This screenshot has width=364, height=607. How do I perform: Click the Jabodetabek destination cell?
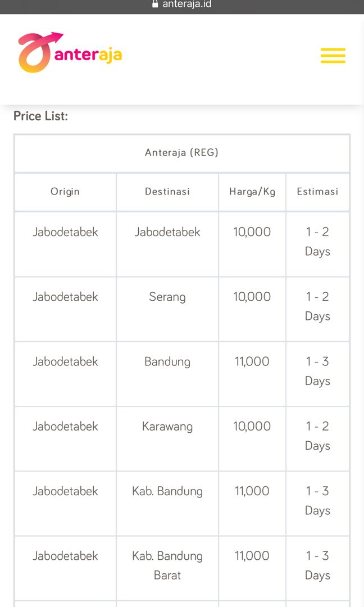pyautogui.click(x=167, y=232)
